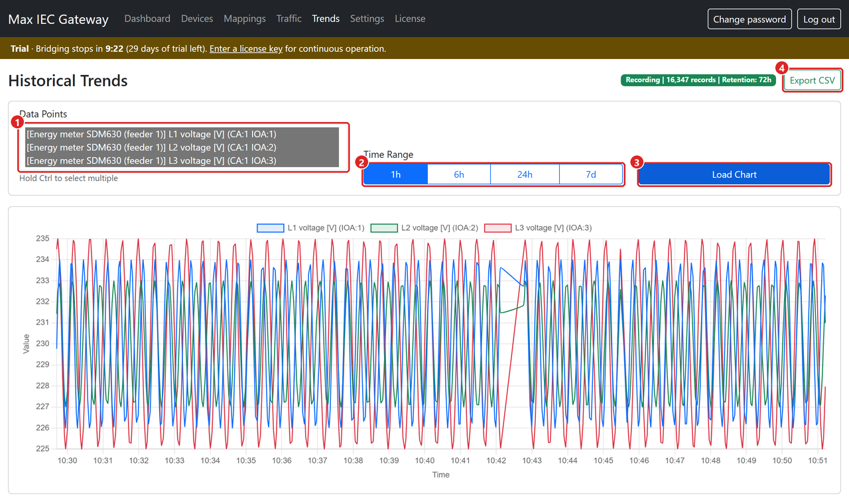Select L3 voltage data point in list
The height and width of the screenshot is (504, 849).
click(x=182, y=160)
